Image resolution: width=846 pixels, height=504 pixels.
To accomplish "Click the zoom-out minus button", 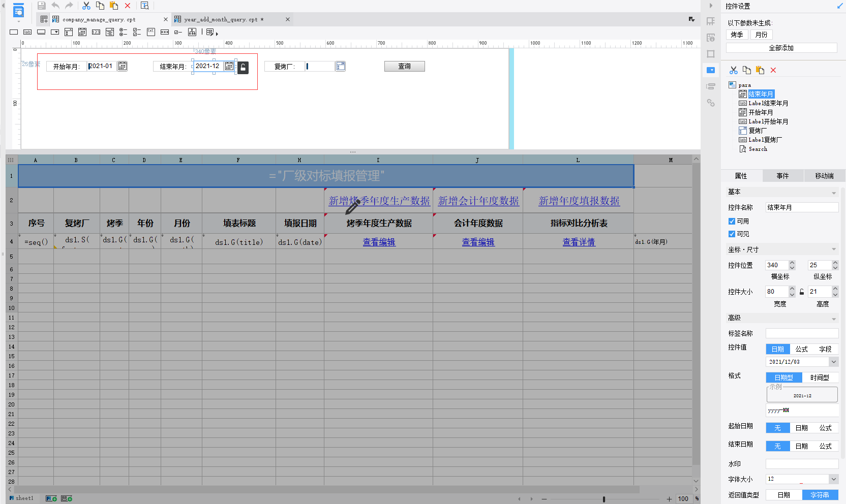I will [x=544, y=499].
